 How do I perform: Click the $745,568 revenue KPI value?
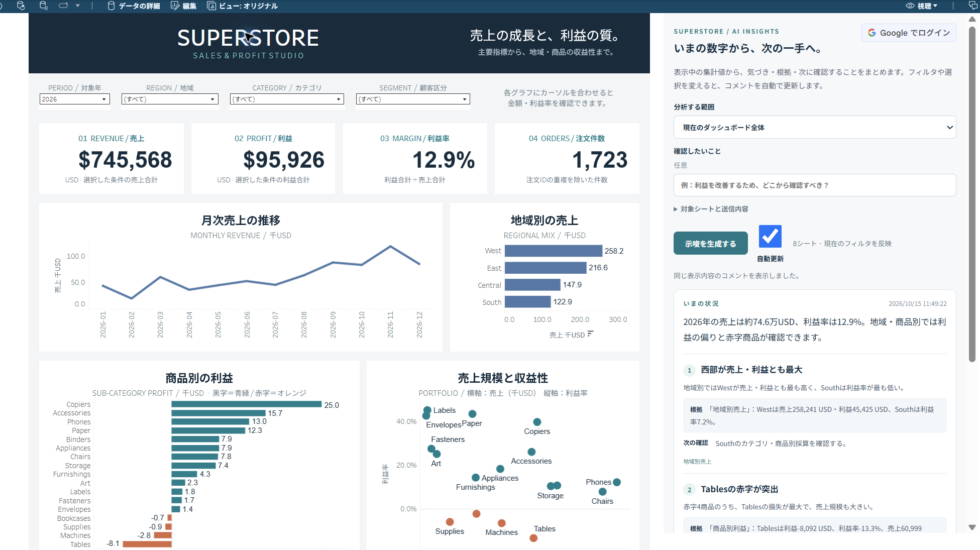click(125, 160)
